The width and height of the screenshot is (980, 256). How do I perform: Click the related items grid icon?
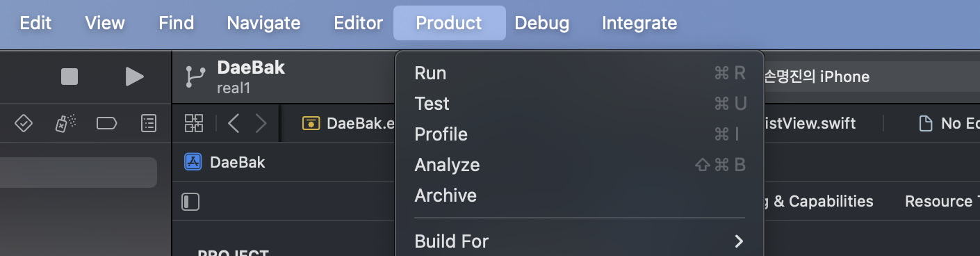pyautogui.click(x=194, y=124)
